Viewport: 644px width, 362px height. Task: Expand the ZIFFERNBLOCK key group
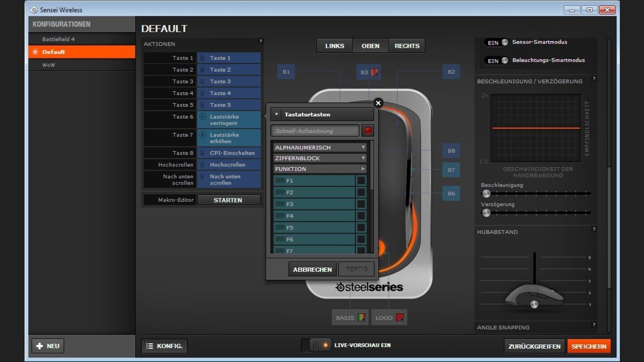pyautogui.click(x=320, y=158)
